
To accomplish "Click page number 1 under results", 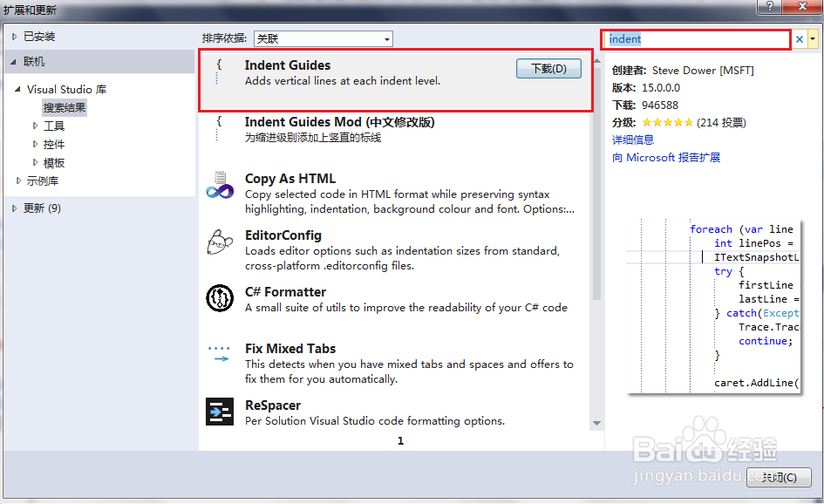I will [400, 441].
